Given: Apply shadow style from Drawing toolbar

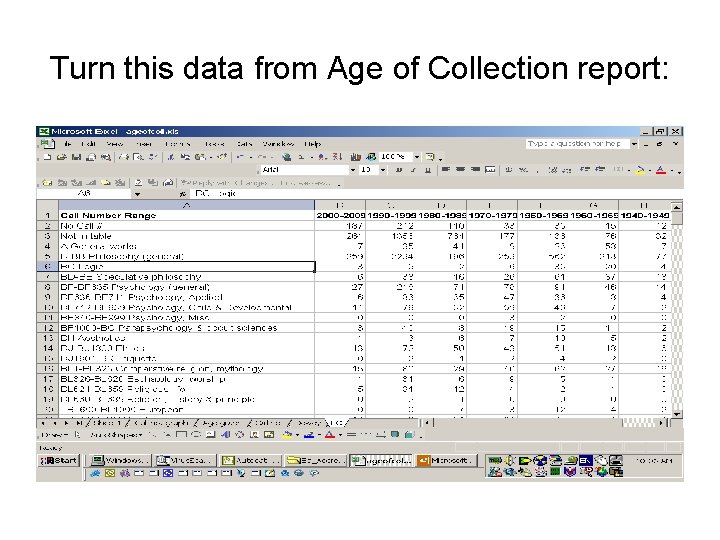Looking at the screenshot, I should 395,434.
